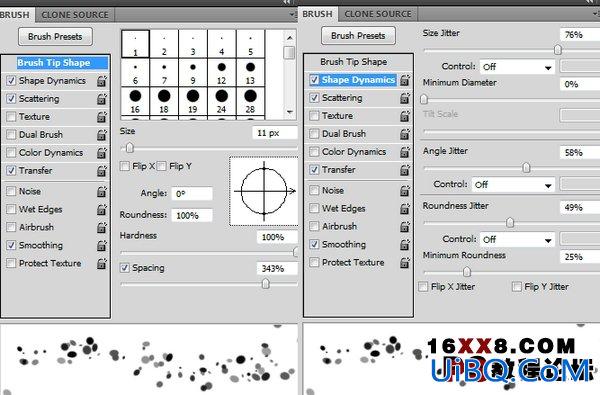Toggle lock icon for Airbrush in right panel
The height and width of the screenshot is (395, 600).
pos(405,227)
